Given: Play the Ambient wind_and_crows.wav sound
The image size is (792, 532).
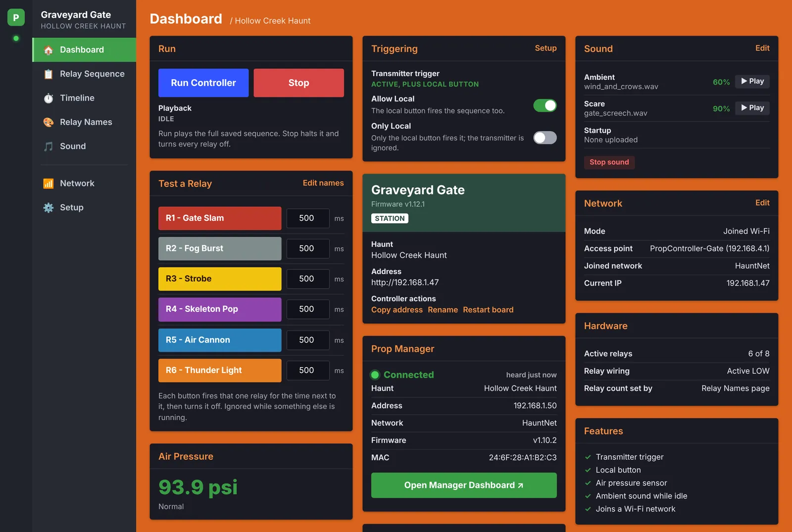Looking at the screenshot, I should 752,81.
